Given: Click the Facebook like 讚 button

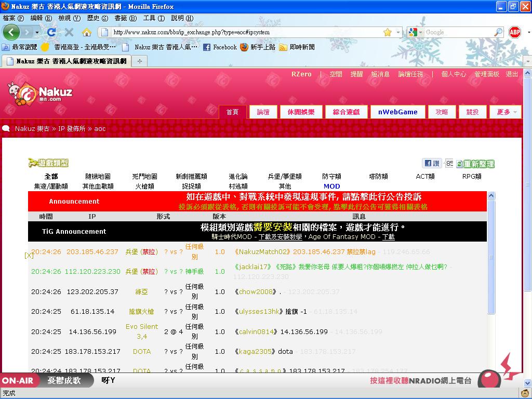Looking at the screenshot, I should [x=432, y=164].
